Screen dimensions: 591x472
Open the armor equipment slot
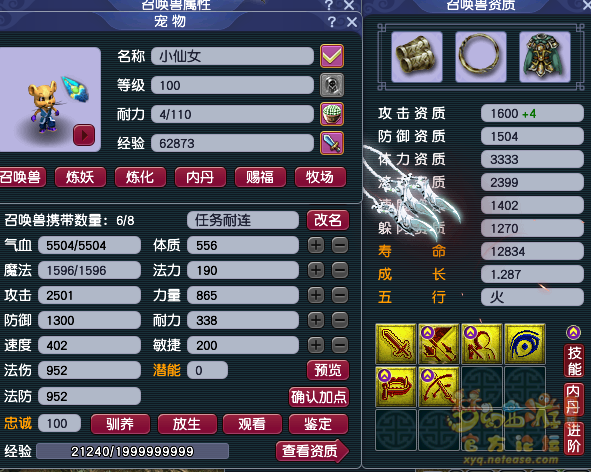point(545,57)
